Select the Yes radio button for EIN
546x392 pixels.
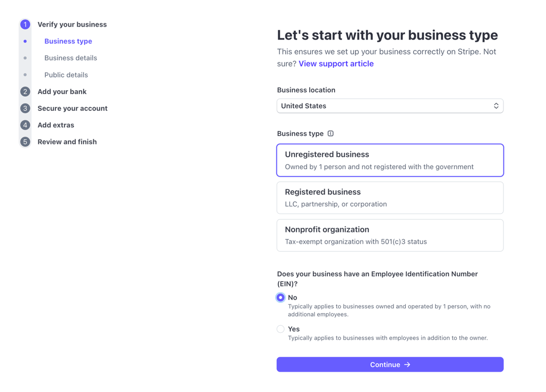(280, 329)
